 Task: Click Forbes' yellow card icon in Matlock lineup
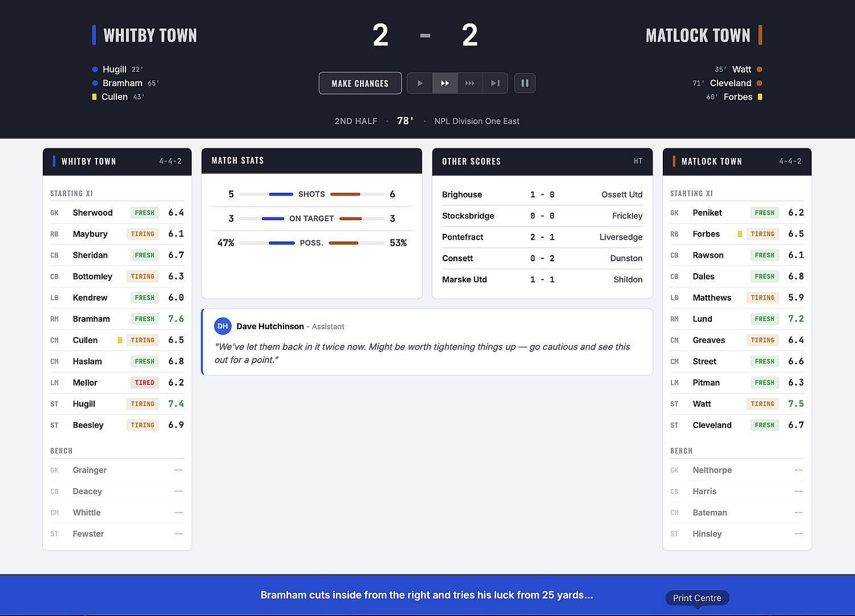(x=740, y=234)
